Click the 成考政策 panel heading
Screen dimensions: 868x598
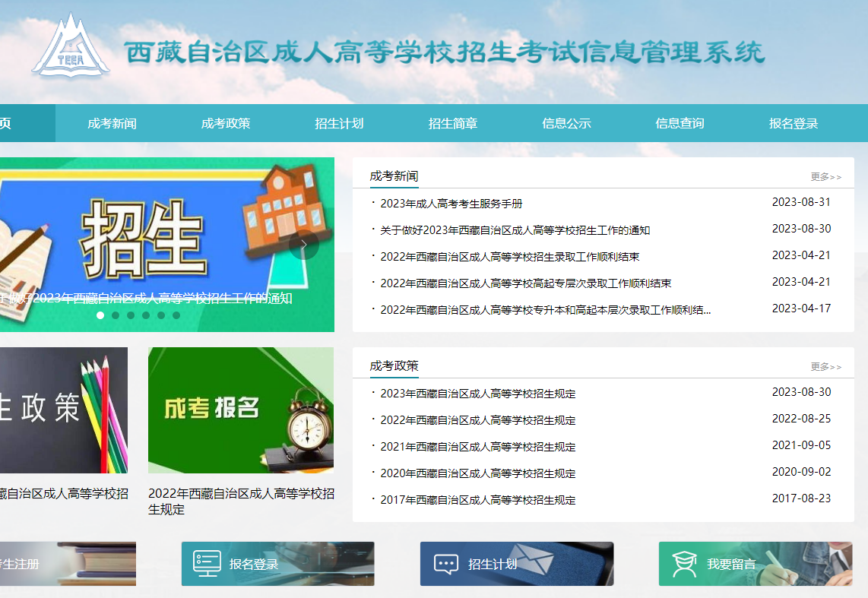coord(394,365)
